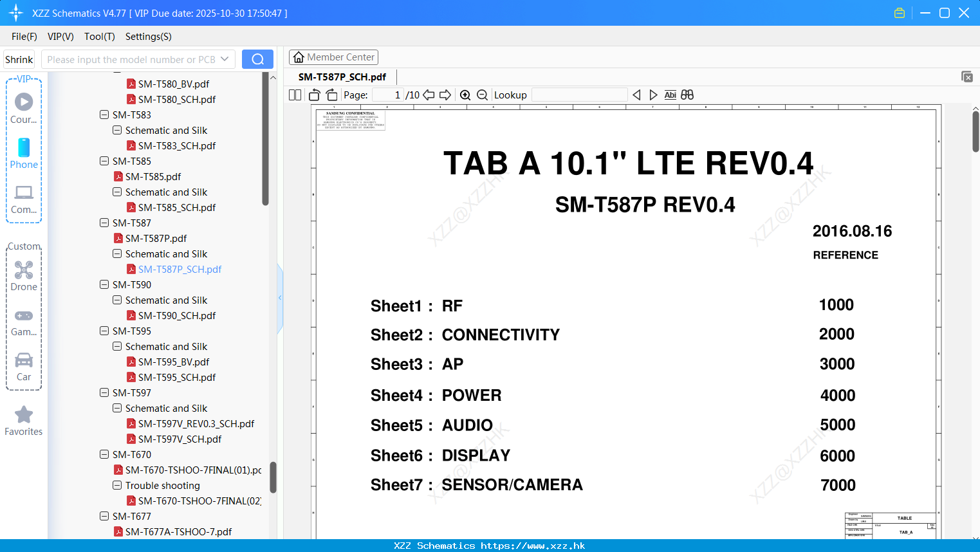
Task: Open the Game console category
Action: point(24,322)
